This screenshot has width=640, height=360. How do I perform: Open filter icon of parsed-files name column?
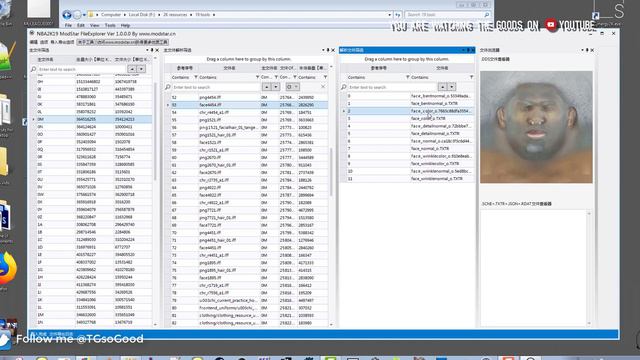[471, 77]
